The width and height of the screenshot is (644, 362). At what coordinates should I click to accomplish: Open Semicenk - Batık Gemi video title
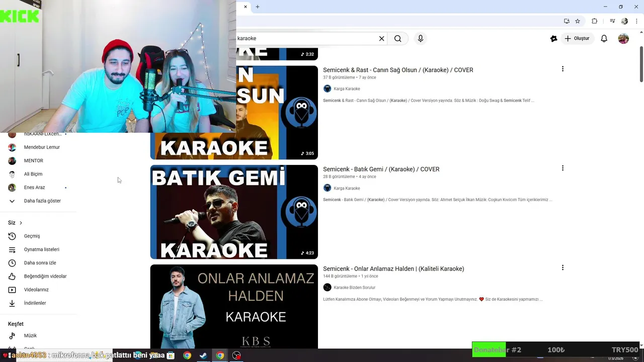(x=381, y=169)
